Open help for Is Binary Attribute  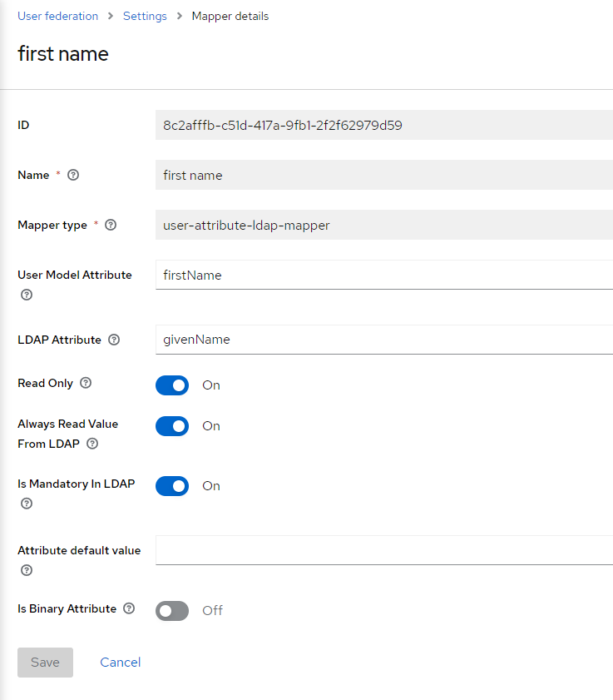pos(129,609)
